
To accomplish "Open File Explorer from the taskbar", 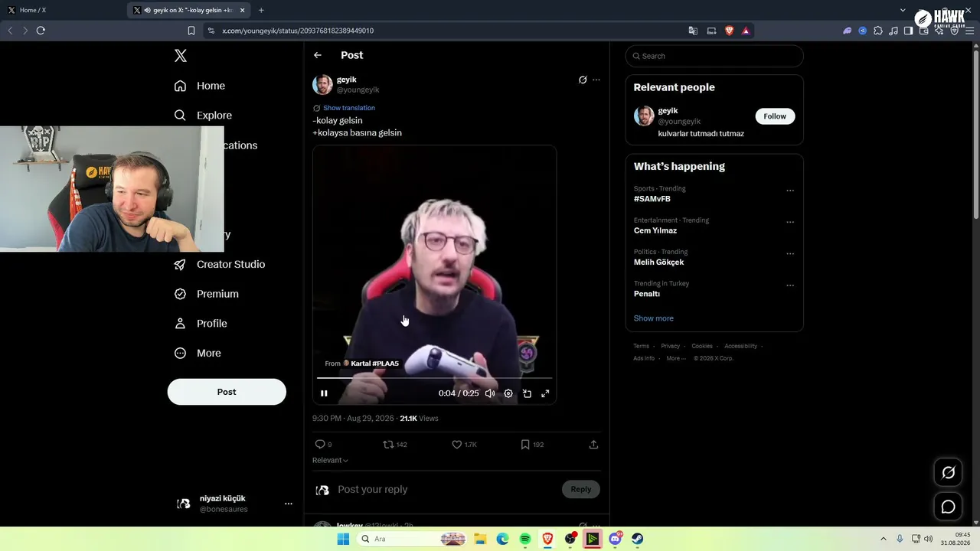I will [480, 539].
